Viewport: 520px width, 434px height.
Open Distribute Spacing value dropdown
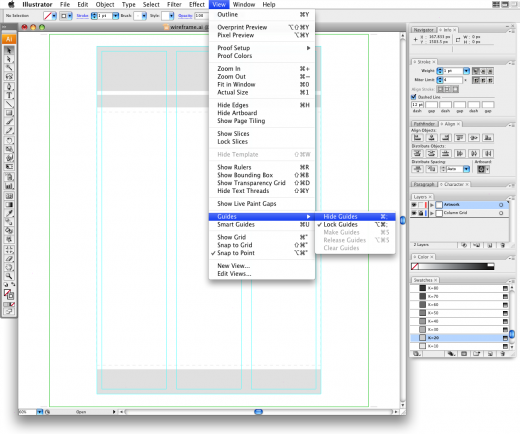466,169
